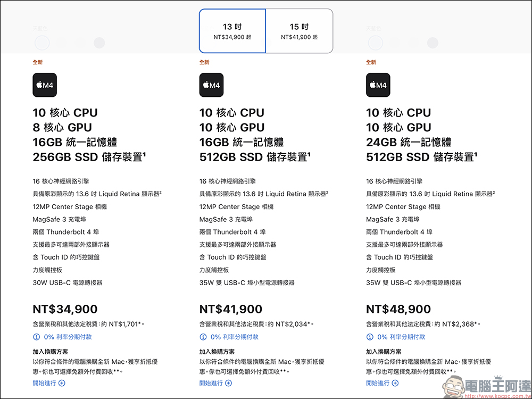Open installment info icon under NT$48,900
This screenshot has width=532, height=399.
370,337
